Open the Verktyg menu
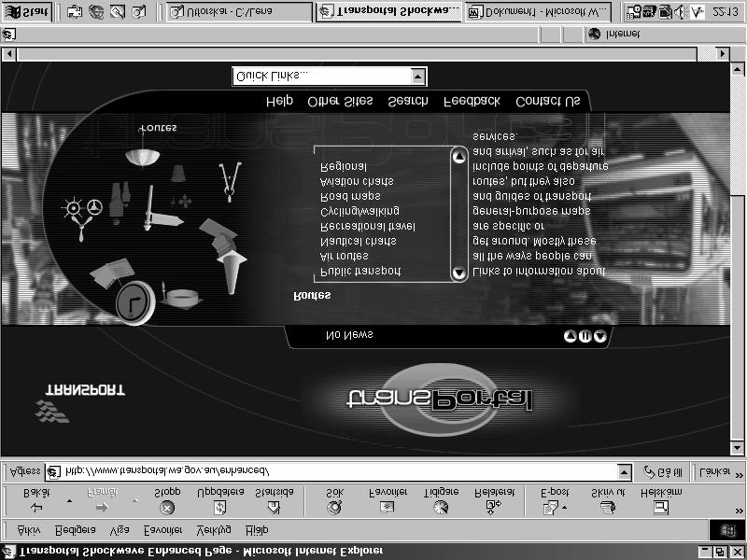 (x=214, y=530)
